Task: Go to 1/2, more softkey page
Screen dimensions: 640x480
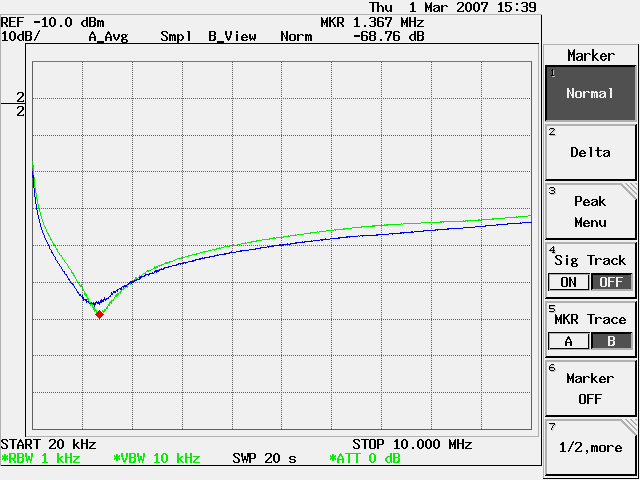Action: (591, 447)
